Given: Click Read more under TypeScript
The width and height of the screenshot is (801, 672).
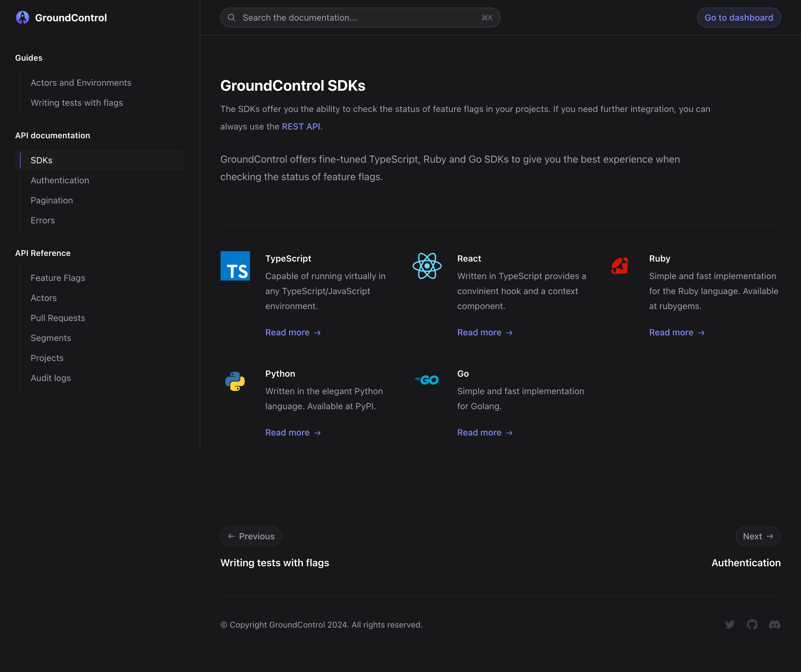Looking at the screenshot, I should pos(293,333).
